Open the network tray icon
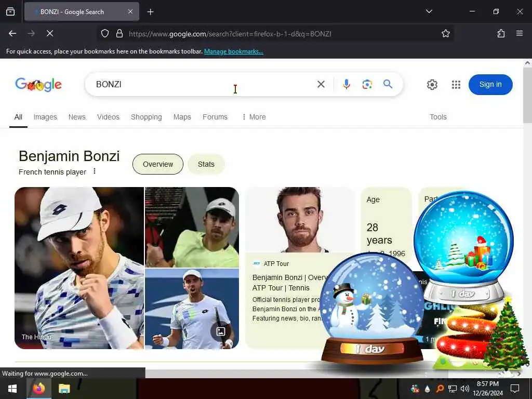532x399 pixels. [453, 389]
